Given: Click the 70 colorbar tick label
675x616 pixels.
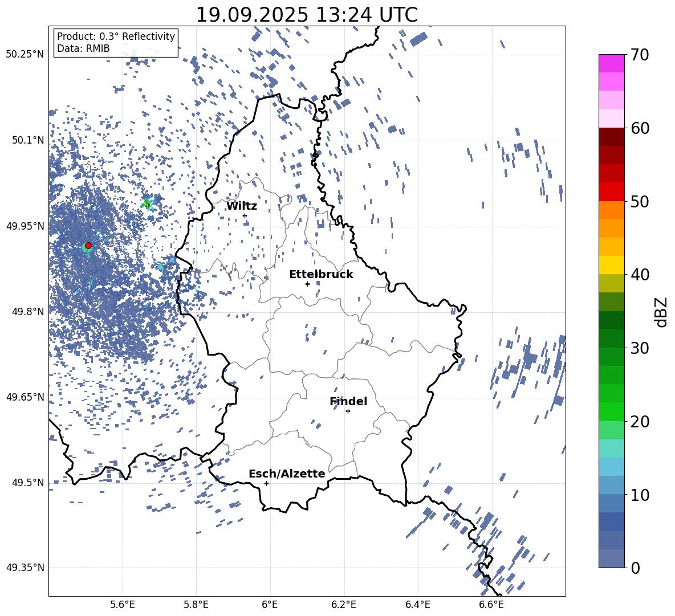Looking at the screenshot, I should tap(640, 55).
